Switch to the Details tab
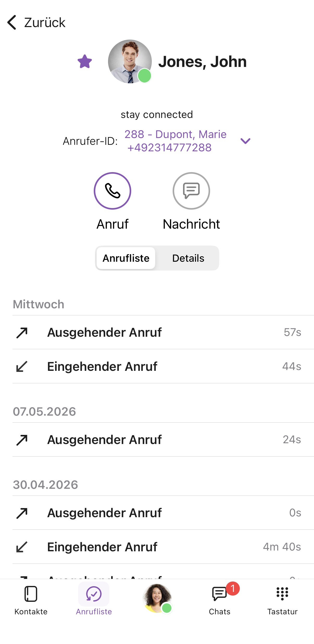314x644 pixels. click(188, 258)
